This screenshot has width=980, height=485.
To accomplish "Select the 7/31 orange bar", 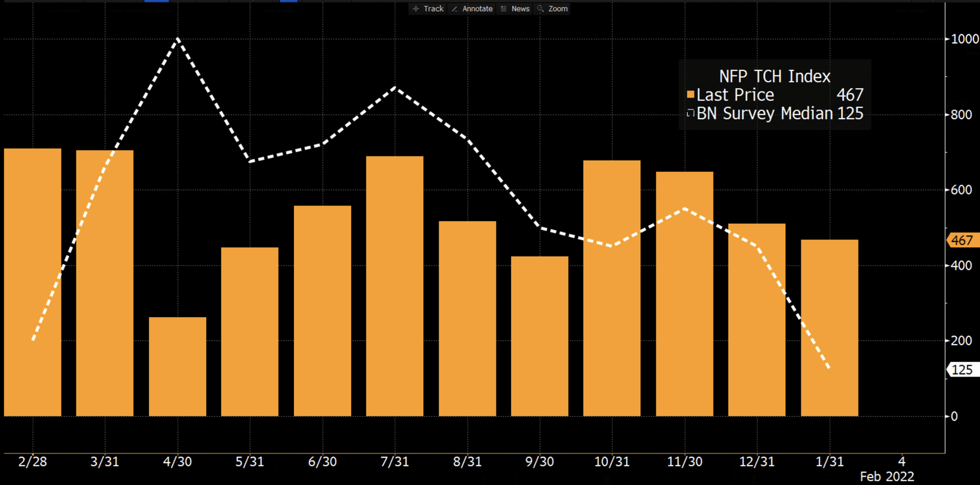I will click(x=395, y=286).
